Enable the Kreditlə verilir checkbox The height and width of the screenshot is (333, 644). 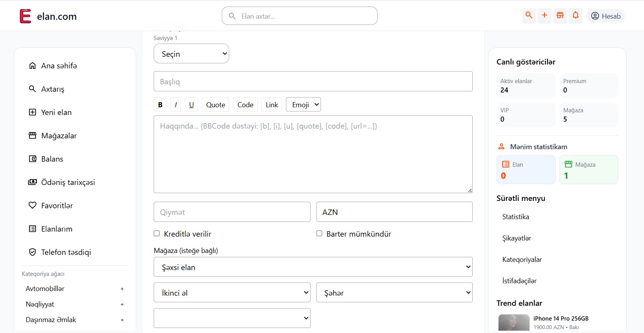157,234
